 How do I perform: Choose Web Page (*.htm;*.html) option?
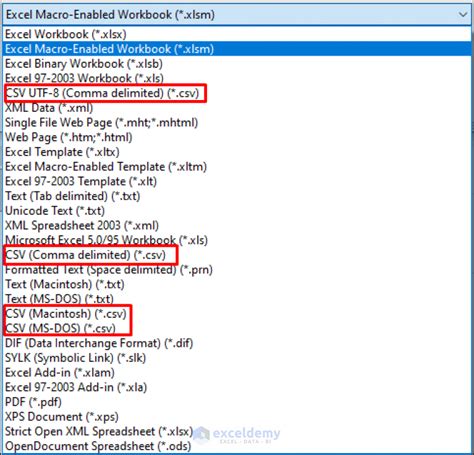coord(237,137)
